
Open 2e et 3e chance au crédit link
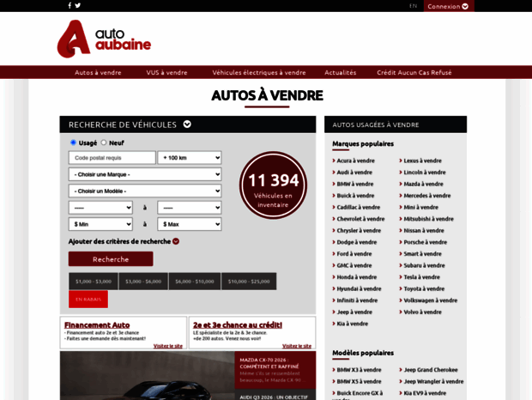pyautogui.click(x=238, y=324)
